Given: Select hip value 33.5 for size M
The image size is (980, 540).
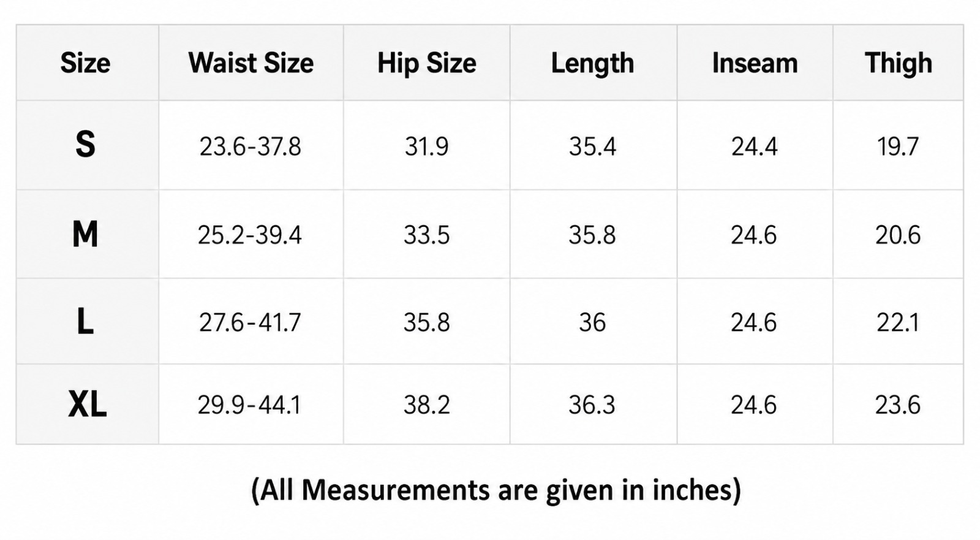Looking at the screenshot, I should 426,235.
